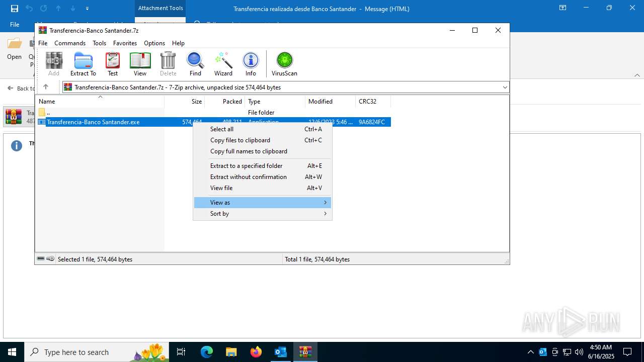Sort by the Packed column header

225,101
